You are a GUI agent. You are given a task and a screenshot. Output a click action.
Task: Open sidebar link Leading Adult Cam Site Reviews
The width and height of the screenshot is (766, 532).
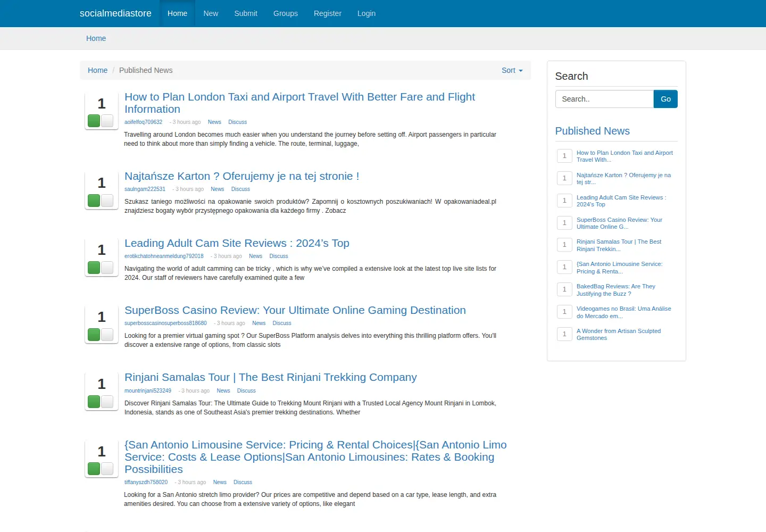pyautogui.click(x=621, y=201)
